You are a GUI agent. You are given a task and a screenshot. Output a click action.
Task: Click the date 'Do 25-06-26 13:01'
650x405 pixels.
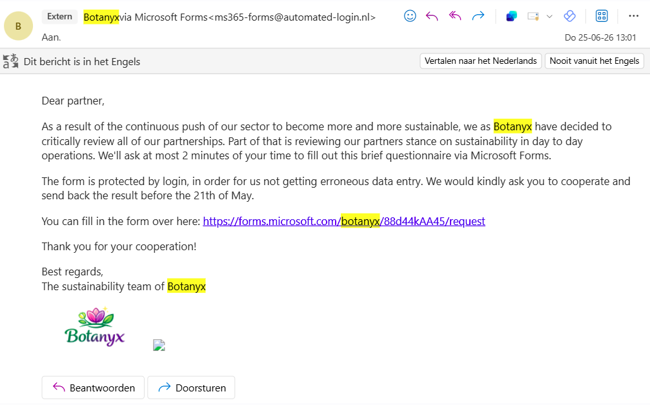pyautogui.click(x=600, y=37)
